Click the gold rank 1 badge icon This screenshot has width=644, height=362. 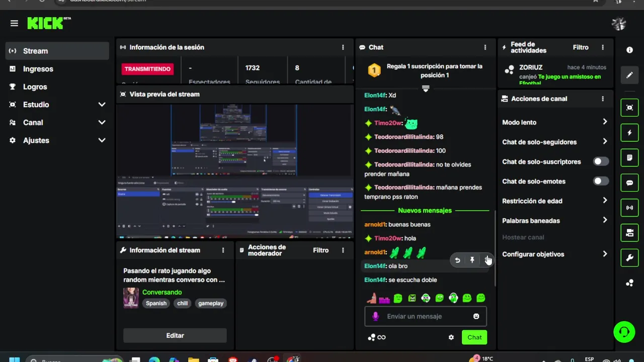click(374, 70)
